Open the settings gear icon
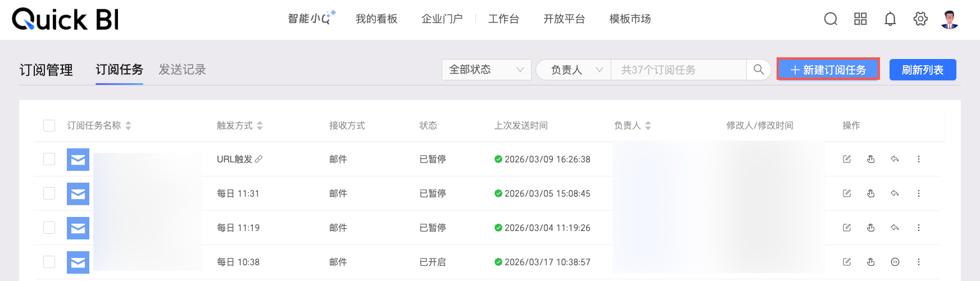Image resolution: width=980 pixels, height=281 pixels. 920,19
